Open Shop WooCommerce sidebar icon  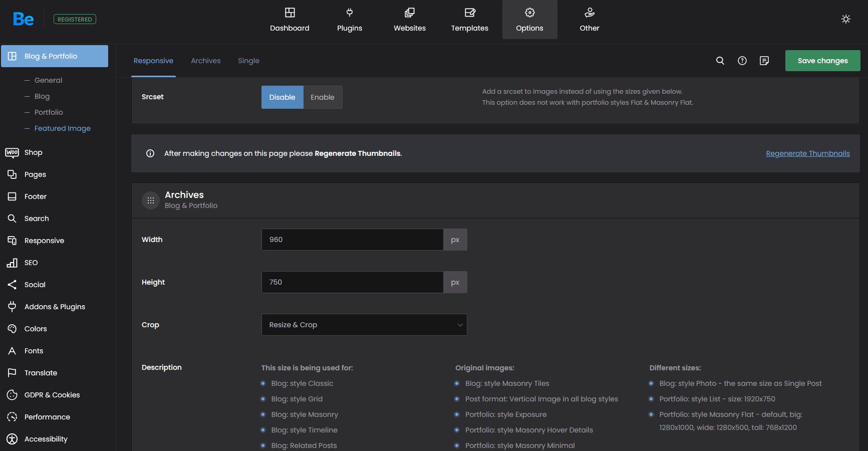click(12, 152)
